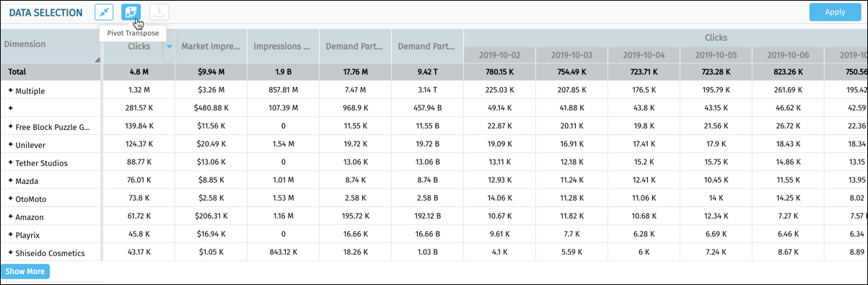Screen dimensions: 868x285
Task: Activate the Pivot Transpose icon
Action: click(x=131, y=12)
